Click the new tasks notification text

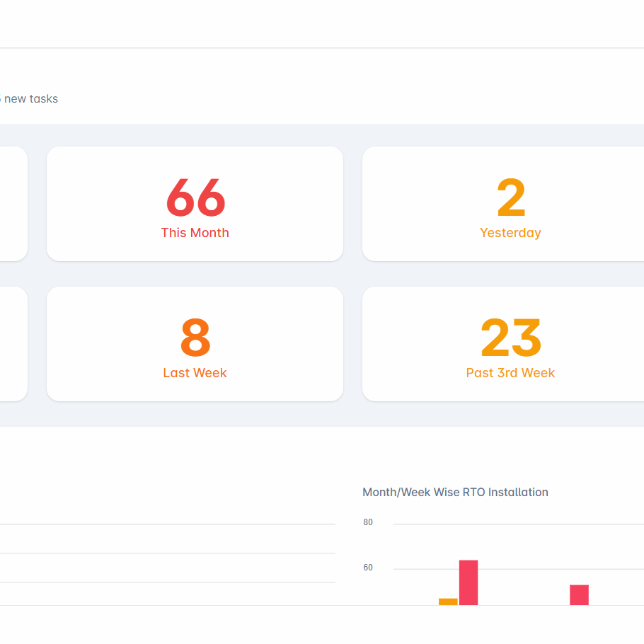coord(30,99)
